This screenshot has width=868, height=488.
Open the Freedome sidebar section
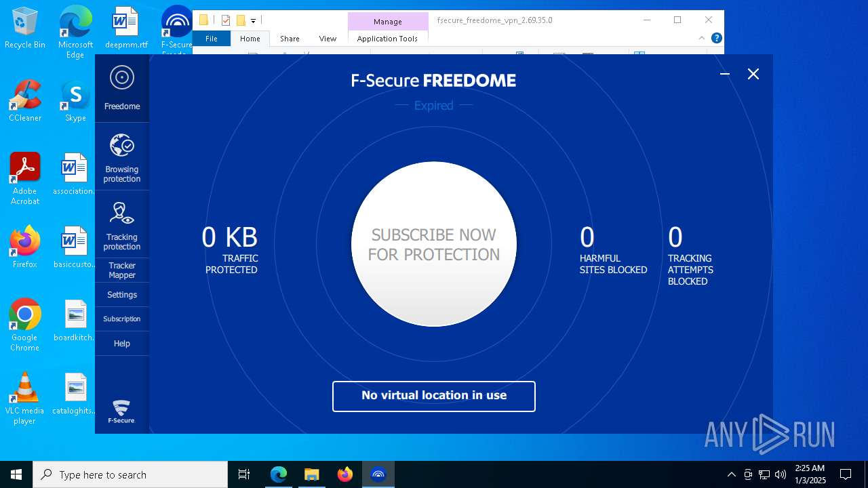(x=122, y=88)
